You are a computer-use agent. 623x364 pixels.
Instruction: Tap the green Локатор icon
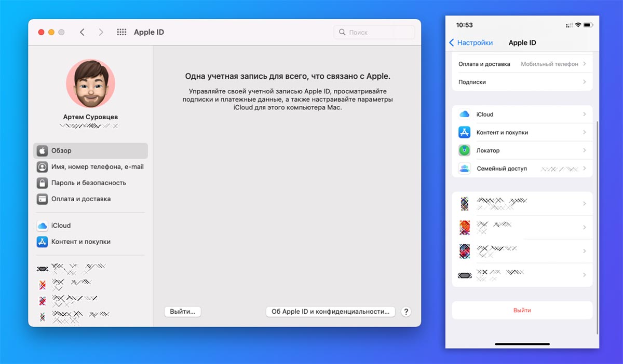tap(464, 150)
